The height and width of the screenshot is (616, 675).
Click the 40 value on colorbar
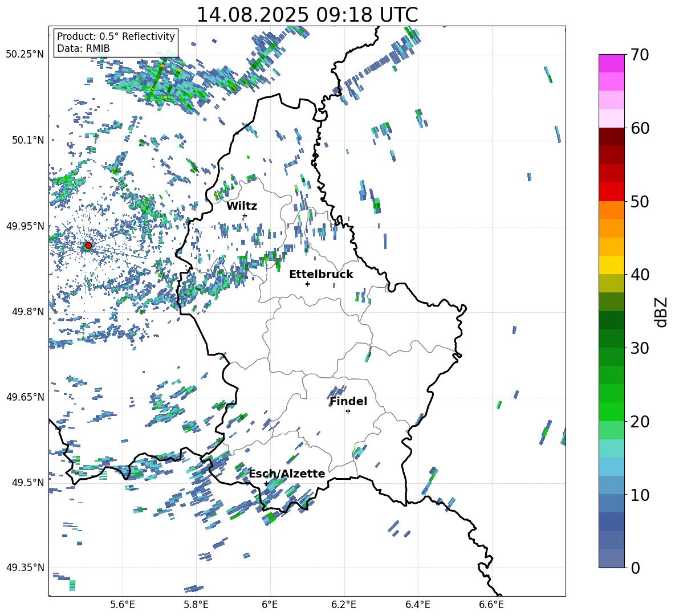(x=639, y=275)
